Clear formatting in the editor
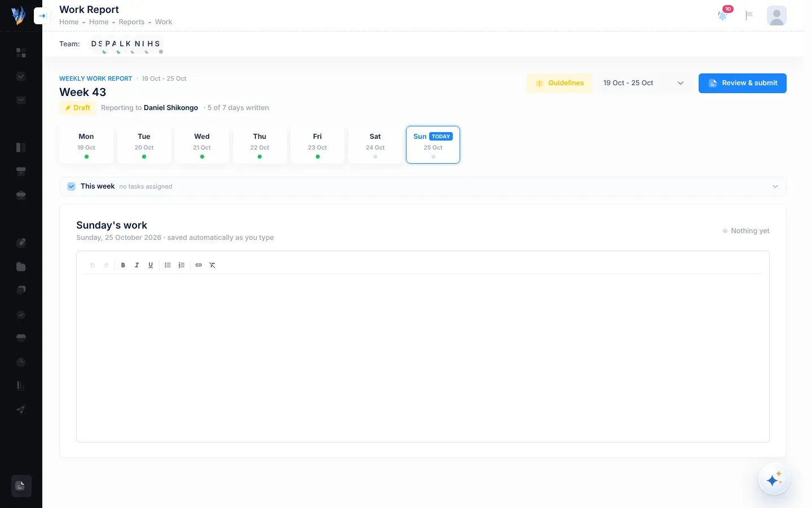Image resolution: width=812 pixels, height=508 pixels. tap(213, 265)
